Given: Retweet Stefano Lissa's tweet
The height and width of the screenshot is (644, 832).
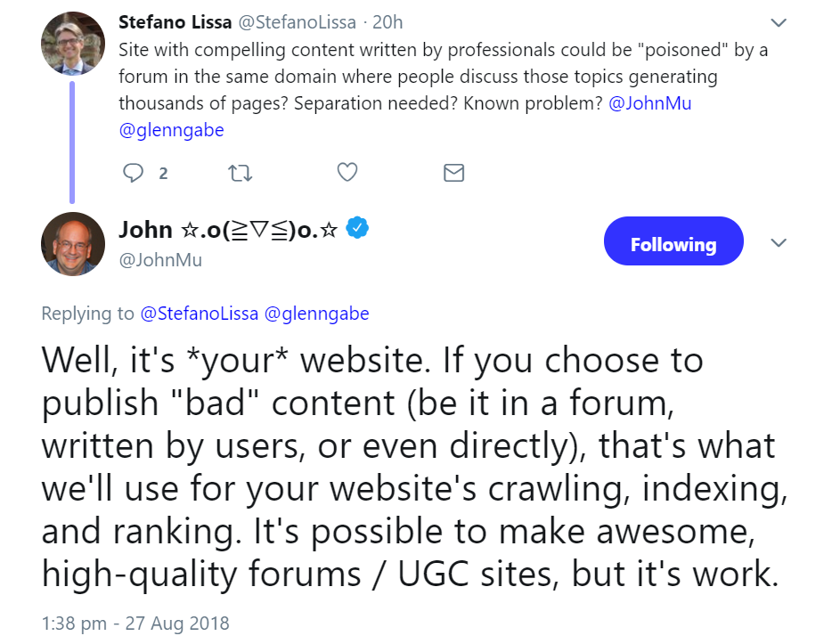Looking at the screenshot, I should (240, 173).
